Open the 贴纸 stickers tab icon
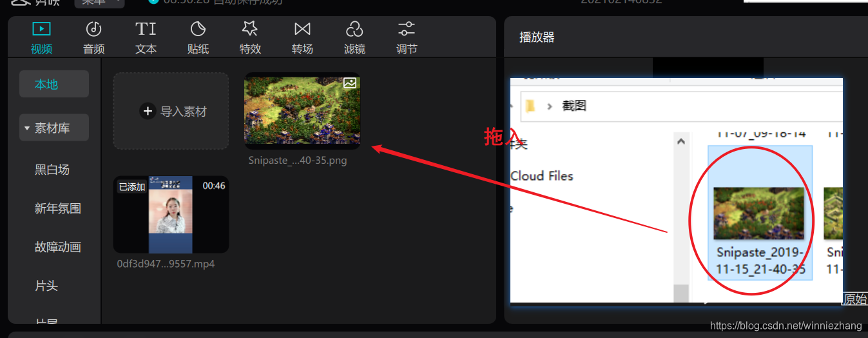Screen dimensions: 868x338 [198, 28]
